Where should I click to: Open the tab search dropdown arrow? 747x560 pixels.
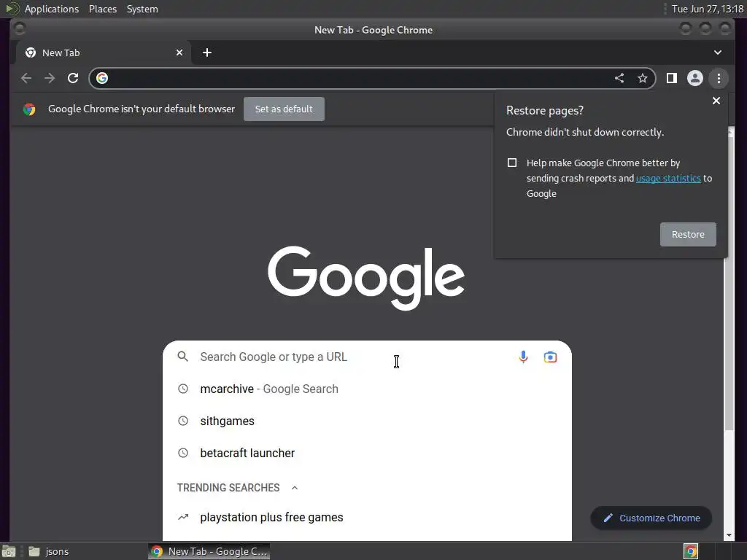click(718, 52)
